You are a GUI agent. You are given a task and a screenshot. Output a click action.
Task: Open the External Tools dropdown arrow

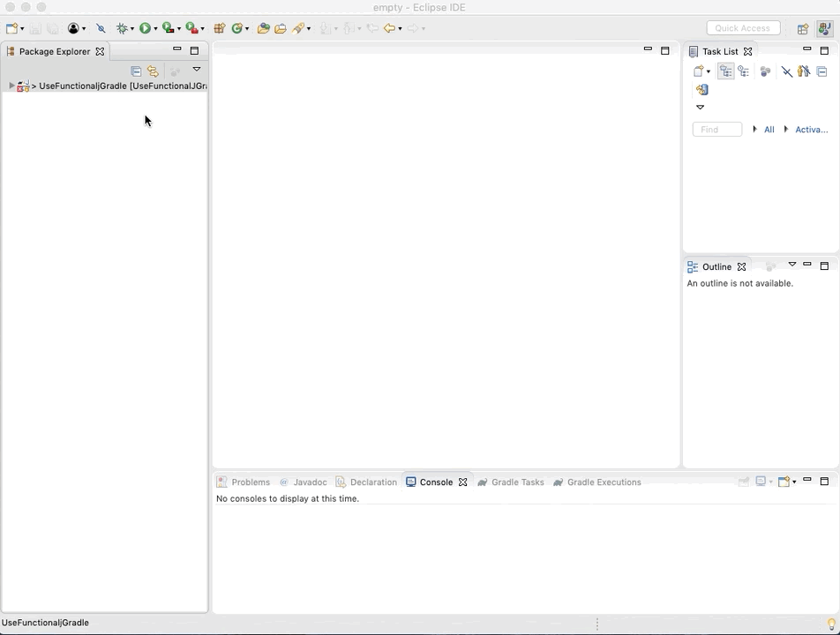(x=202, y=29)
